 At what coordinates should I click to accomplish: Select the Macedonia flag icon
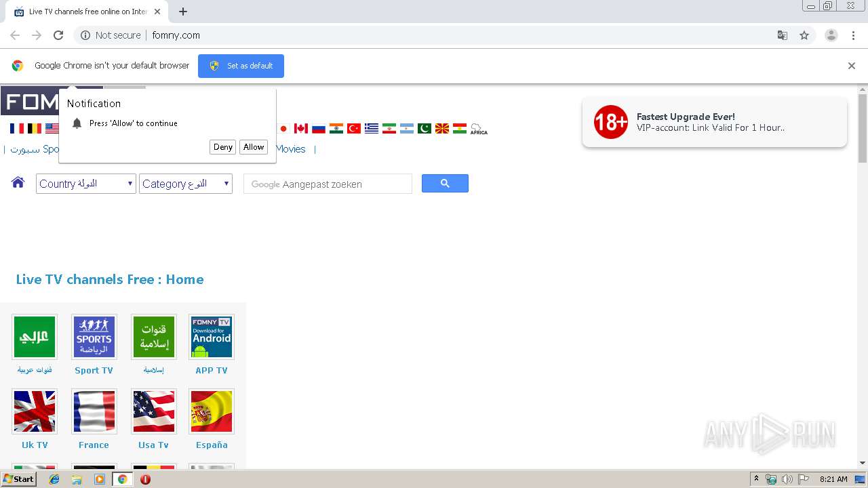tap(442, 128)
